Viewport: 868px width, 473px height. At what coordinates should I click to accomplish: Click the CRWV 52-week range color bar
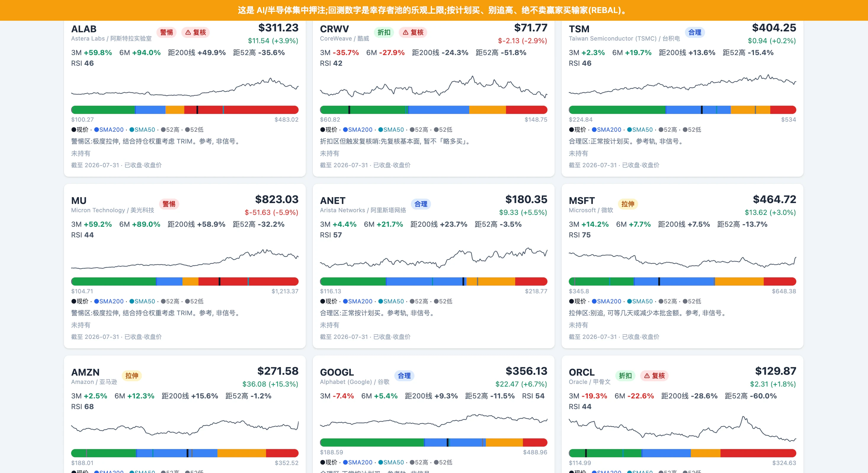(x=434, y=110)
